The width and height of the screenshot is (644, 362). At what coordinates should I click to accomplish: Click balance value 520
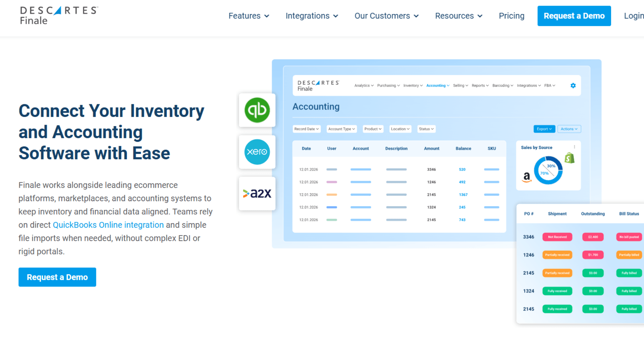pyautogui.click(x=462, y=170)
